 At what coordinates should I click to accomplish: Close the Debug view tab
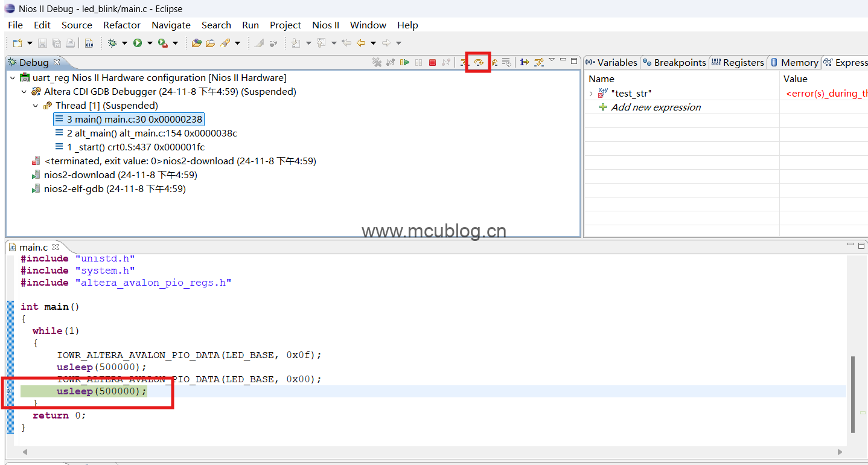57,62
